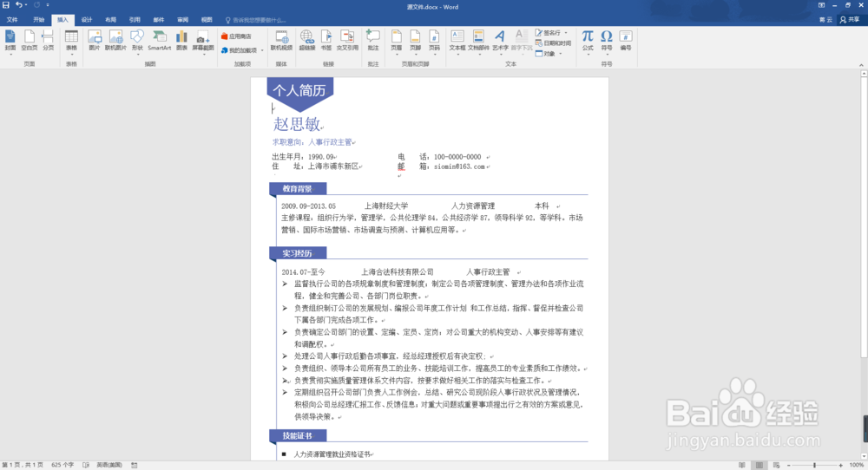Open the 页脚 (Footer) dropdown
868x470 pixels.
[415, 42]
